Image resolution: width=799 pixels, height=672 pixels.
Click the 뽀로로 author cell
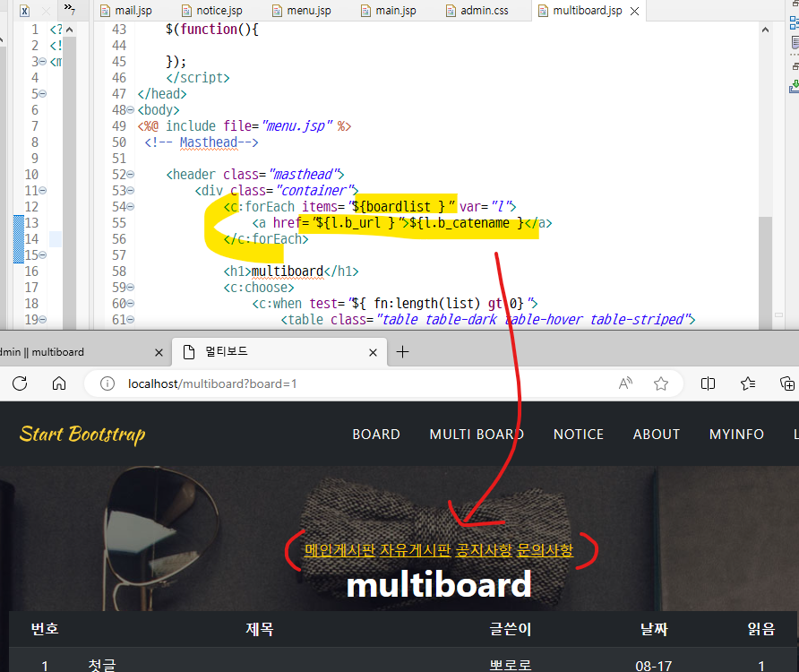point(510,665)
